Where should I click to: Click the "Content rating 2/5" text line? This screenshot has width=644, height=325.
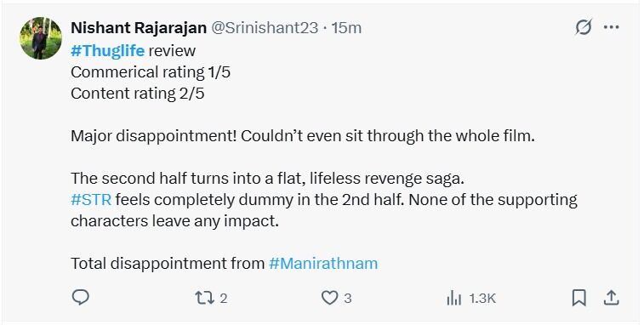tap(138, 94)
